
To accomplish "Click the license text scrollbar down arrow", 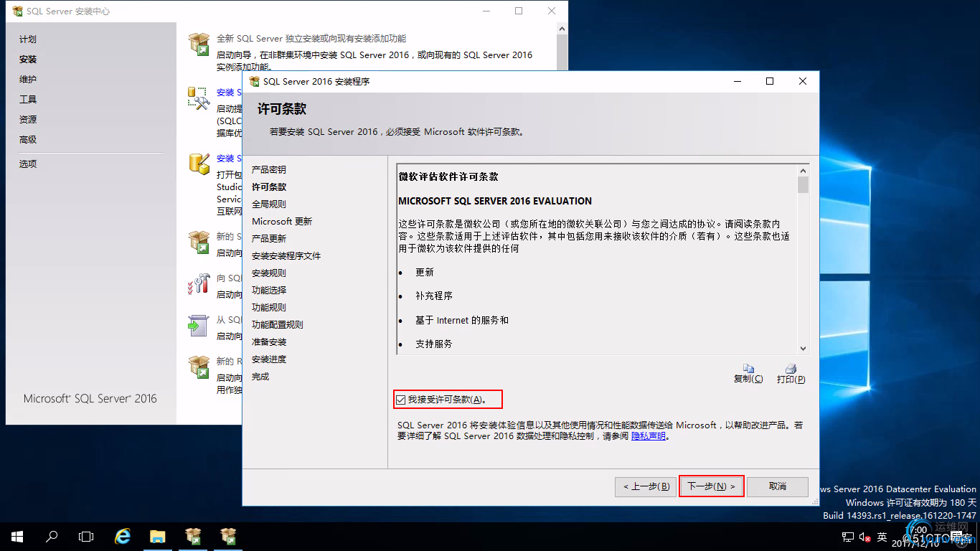I will (803, 348).
